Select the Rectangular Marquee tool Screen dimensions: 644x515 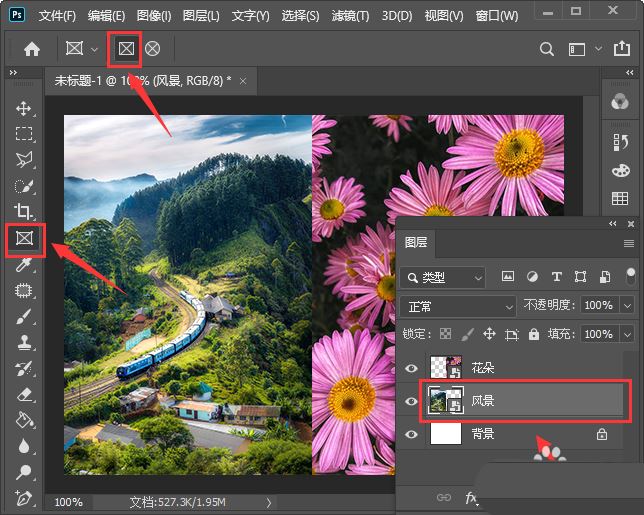(24, 134)
